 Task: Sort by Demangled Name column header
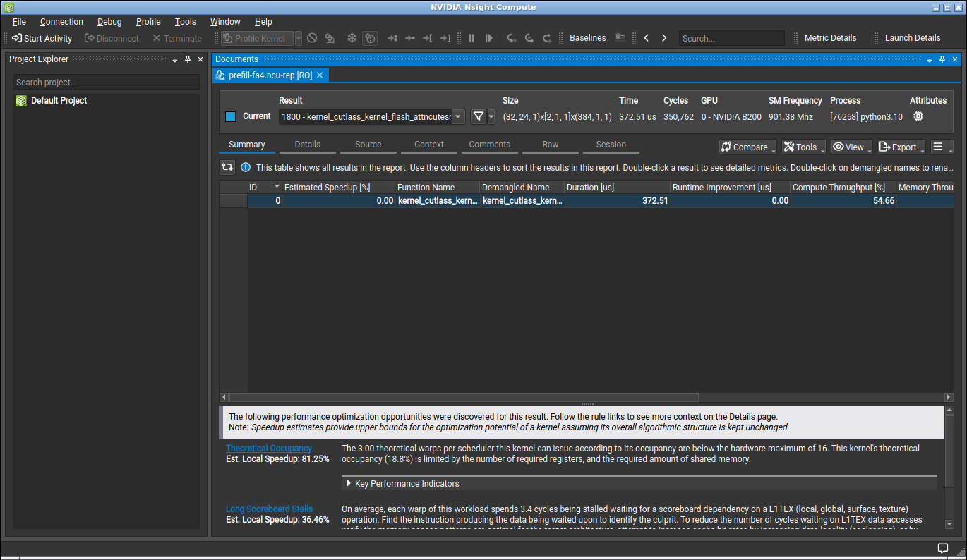pos(522,188)
